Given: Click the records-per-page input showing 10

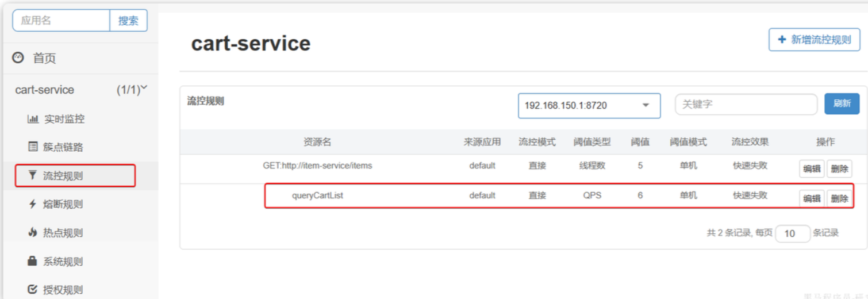Looking at the screenshot, I should pyautogui.click(x=792, y=233).
